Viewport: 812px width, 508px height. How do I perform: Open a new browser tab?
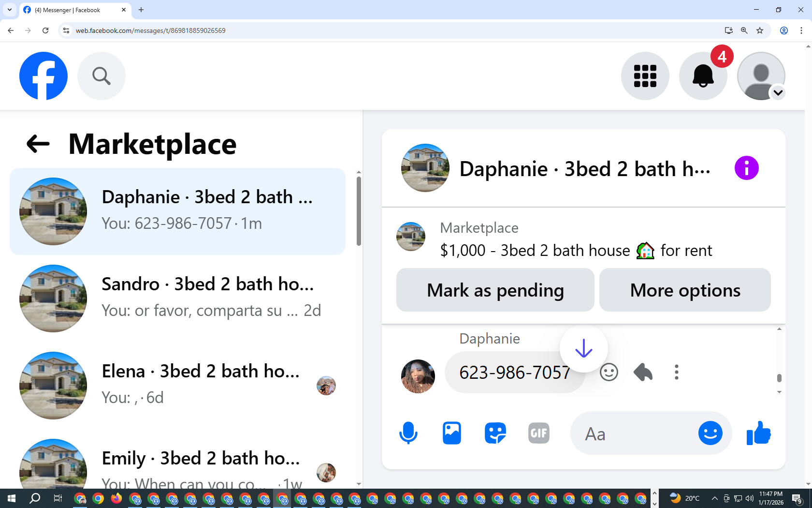tap(141, 10)
